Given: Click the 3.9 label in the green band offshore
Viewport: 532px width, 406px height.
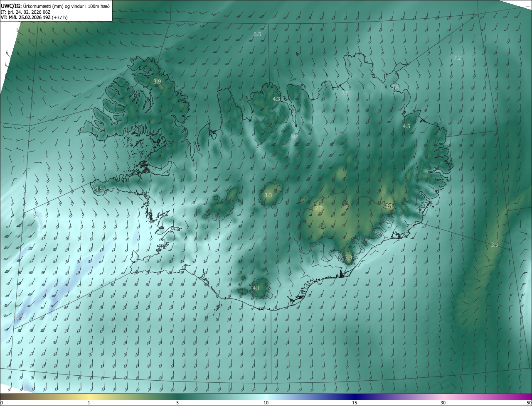Looking at the screenshot, I should click(494, 245).
